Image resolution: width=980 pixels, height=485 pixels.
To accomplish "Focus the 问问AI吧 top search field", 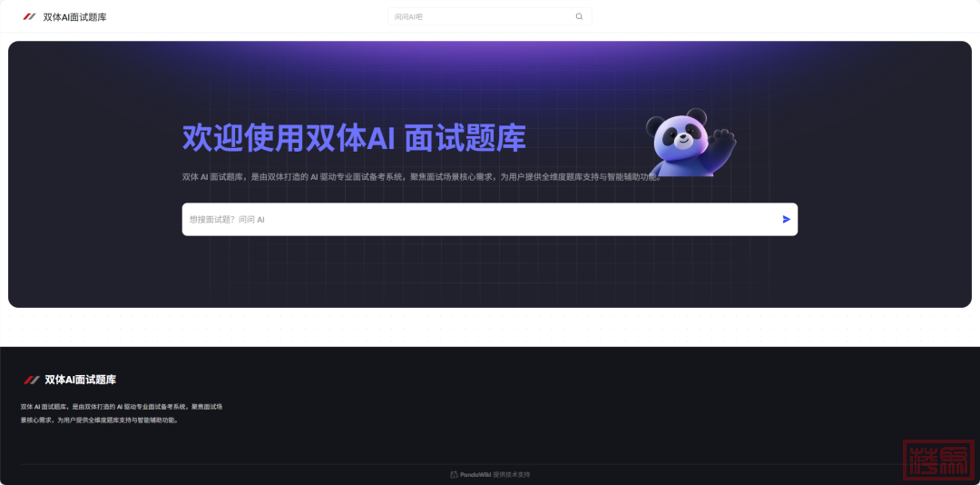I will (x=481, y=16).
